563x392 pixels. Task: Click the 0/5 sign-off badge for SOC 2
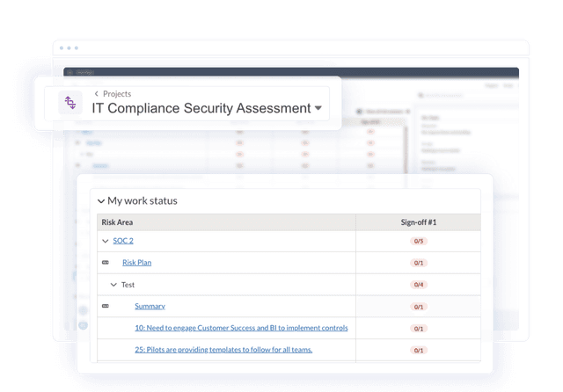point(419,241)
